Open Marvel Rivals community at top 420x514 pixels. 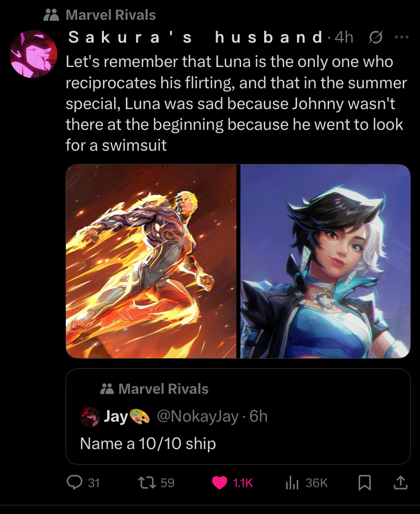(x=111, y=15)
